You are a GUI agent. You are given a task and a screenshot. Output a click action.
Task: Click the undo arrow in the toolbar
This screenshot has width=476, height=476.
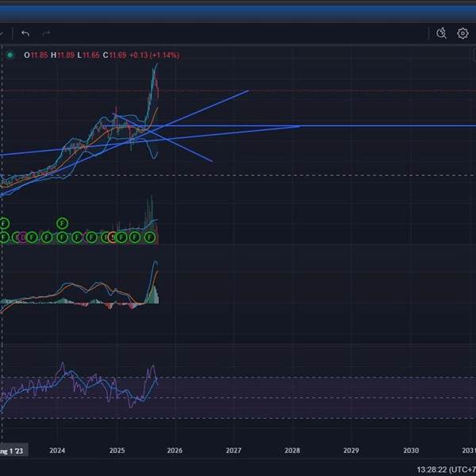[x=25, y=33]
